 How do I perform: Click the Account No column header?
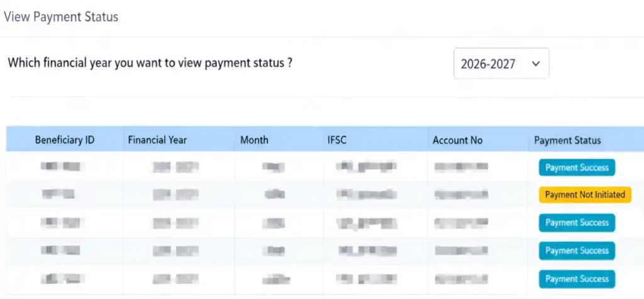458,140
